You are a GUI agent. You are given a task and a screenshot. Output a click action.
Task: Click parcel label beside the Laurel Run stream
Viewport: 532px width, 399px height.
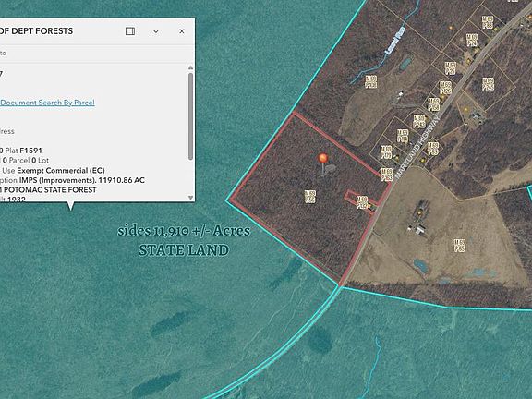coord(371,82)
